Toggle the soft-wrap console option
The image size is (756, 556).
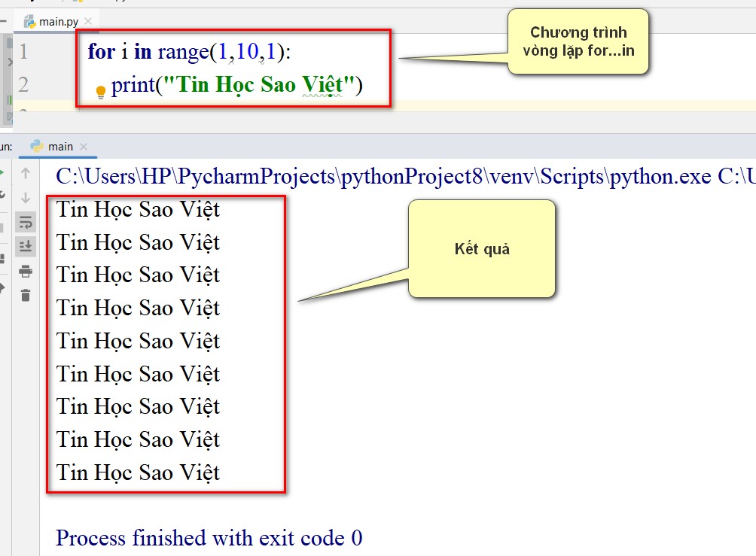(26, 222)
